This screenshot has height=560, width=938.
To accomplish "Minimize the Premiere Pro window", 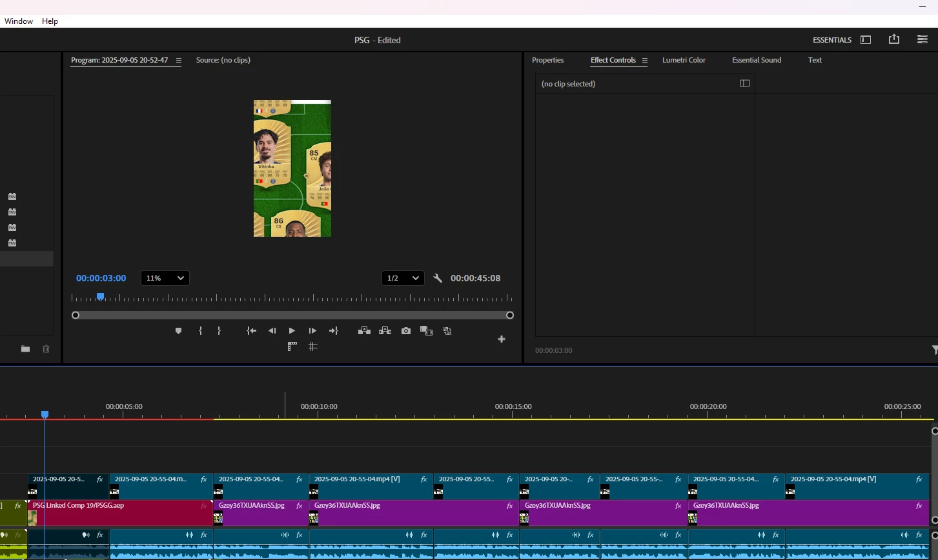I will tap(922, 6).
